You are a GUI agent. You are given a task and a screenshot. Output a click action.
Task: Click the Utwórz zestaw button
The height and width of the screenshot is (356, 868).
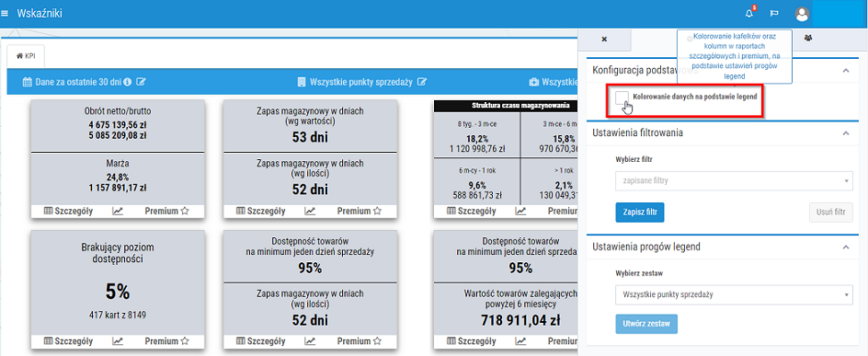pos(646,323)
